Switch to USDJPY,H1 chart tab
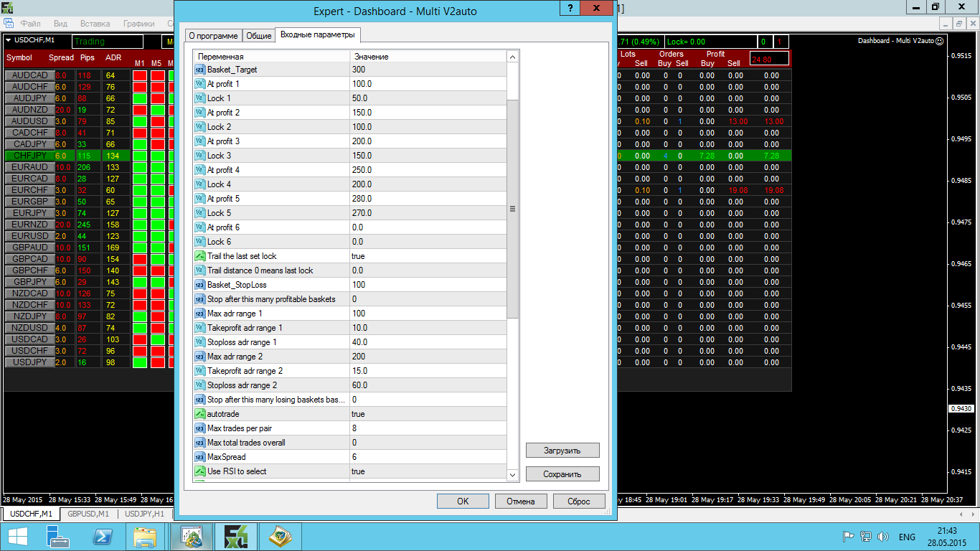Screen dimensions: 980x551 click(144, 514)
